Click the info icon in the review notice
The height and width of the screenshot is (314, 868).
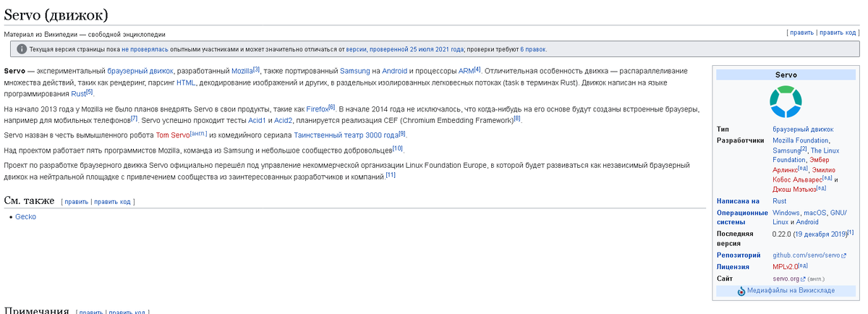22,49
